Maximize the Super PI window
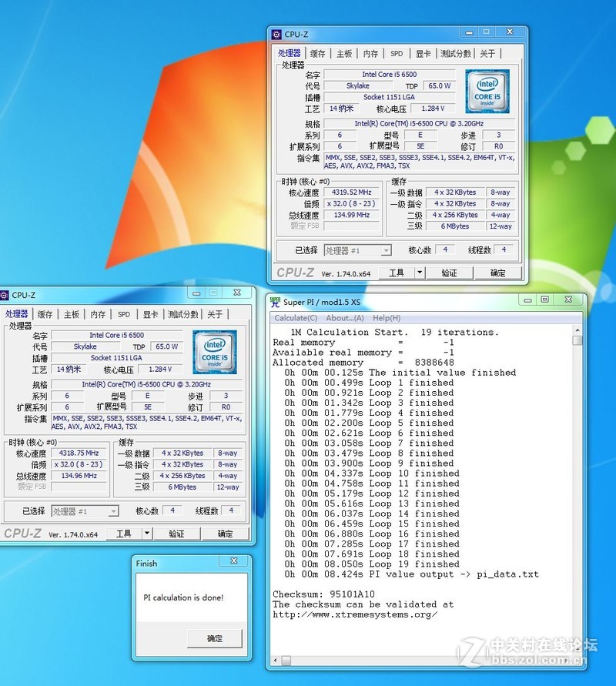616x686 pixels. pyautogui.click(x=544, y=299)
